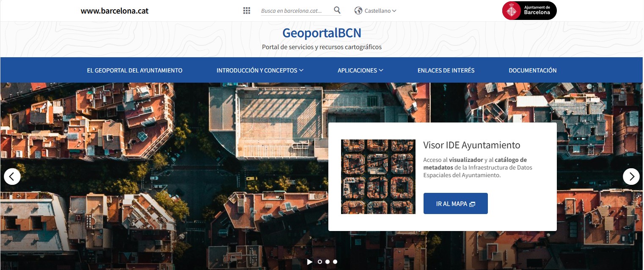Play the carousel slideshow
The width and height of the screenshot is (644, 270).
pyautogui.click(x=310, y=262)
